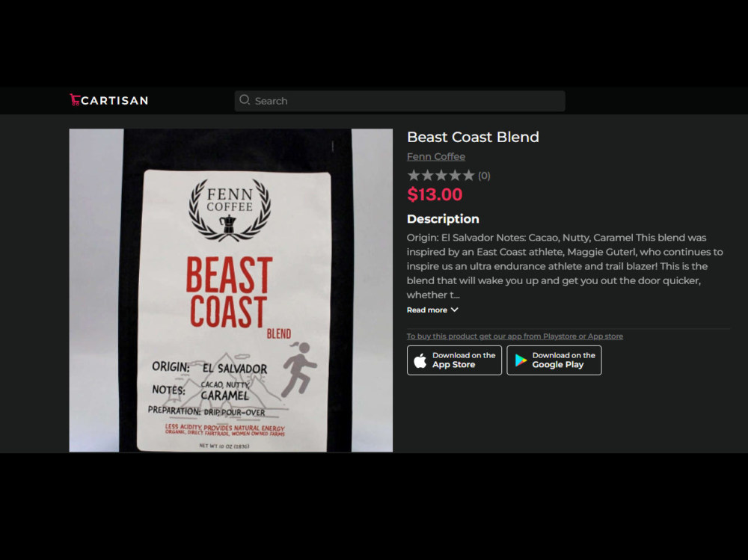Select the second rating star
This screenshot has width=748, height=560.
point(427,176)
